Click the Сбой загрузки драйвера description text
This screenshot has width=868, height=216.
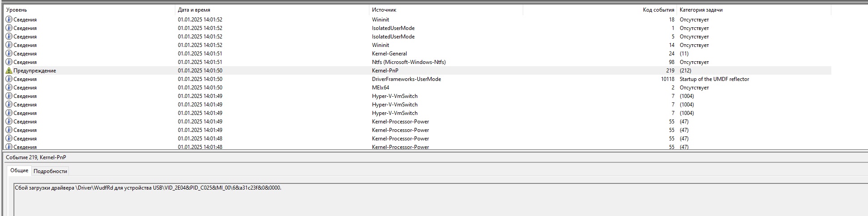[148, 188]
